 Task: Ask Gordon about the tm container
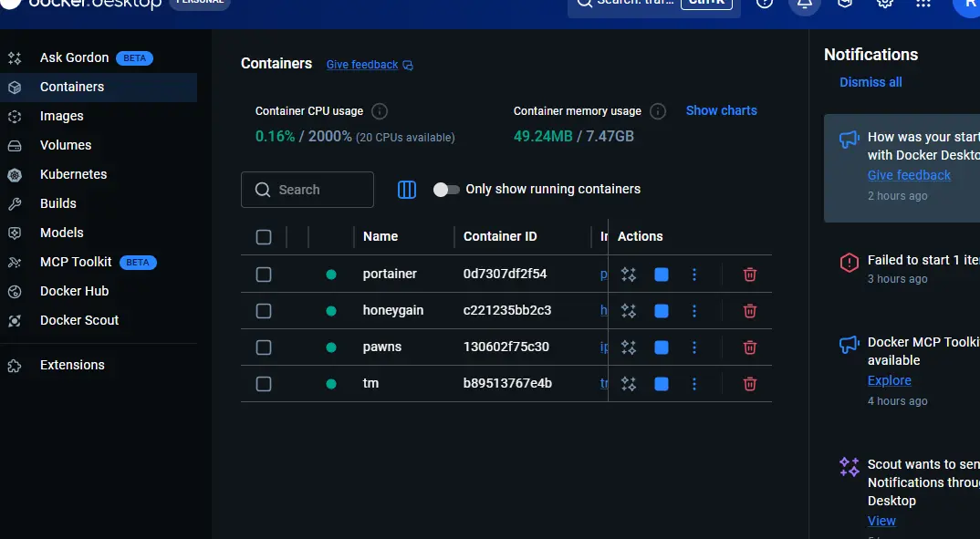click(x=628, y=383)
